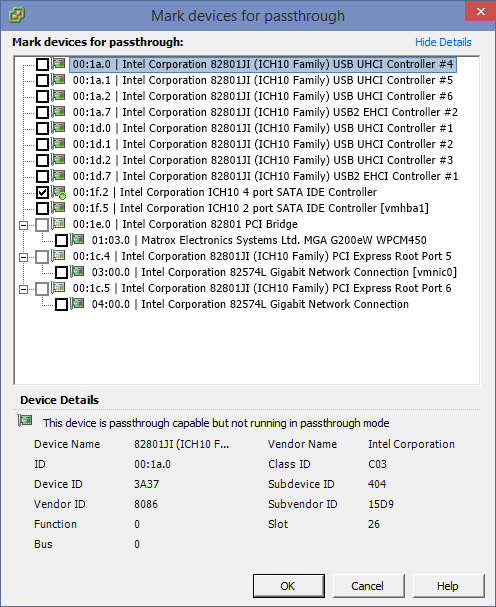Viewport: 496px width, 607px height.
Task: Select row text 04:00.0 82574L Gigabit Network Connection
Action: (250, 304)
